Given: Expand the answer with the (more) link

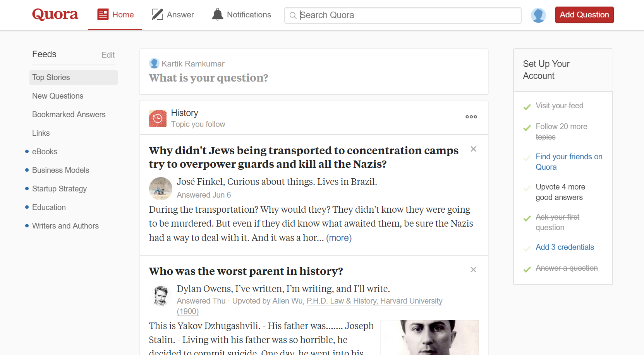Looking at the screenshot, I should [x=339, y=238].
